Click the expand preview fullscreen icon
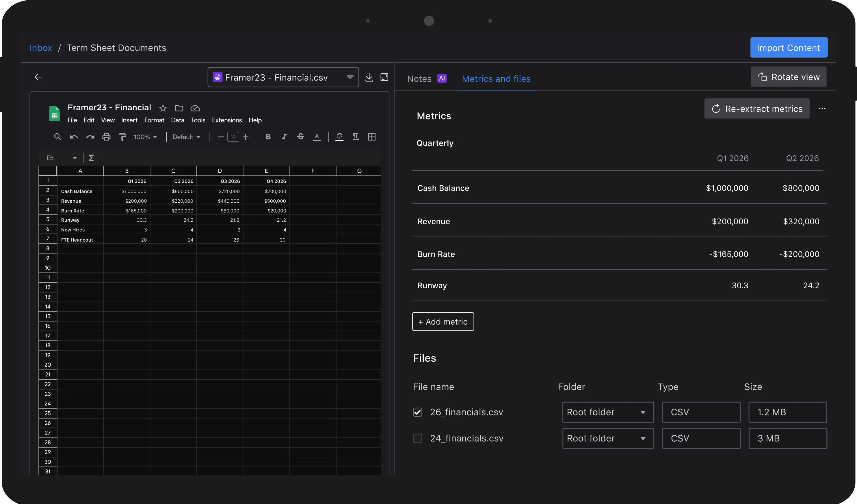The height and width of the screenshot is (504, 857). pos(384,77)
